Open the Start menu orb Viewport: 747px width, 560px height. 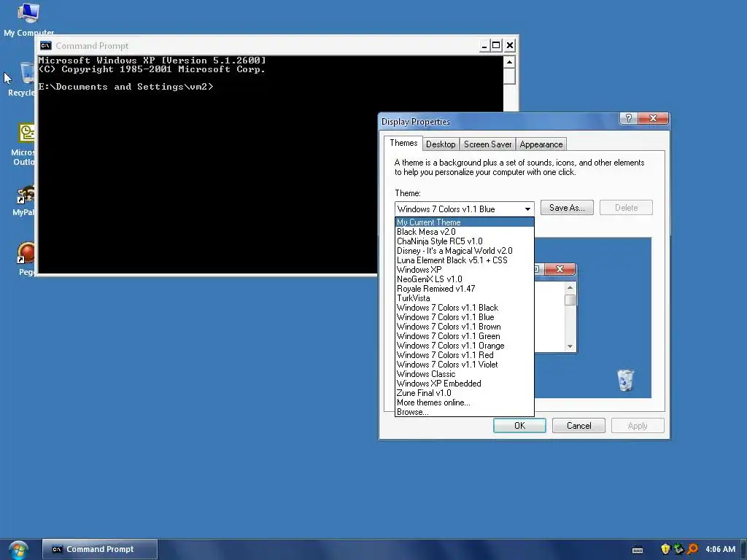pyautogui.click(x=18, y=550)
